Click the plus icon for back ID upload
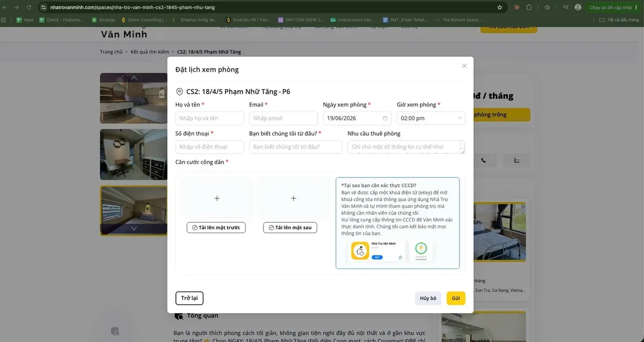 tap(294, 198)
